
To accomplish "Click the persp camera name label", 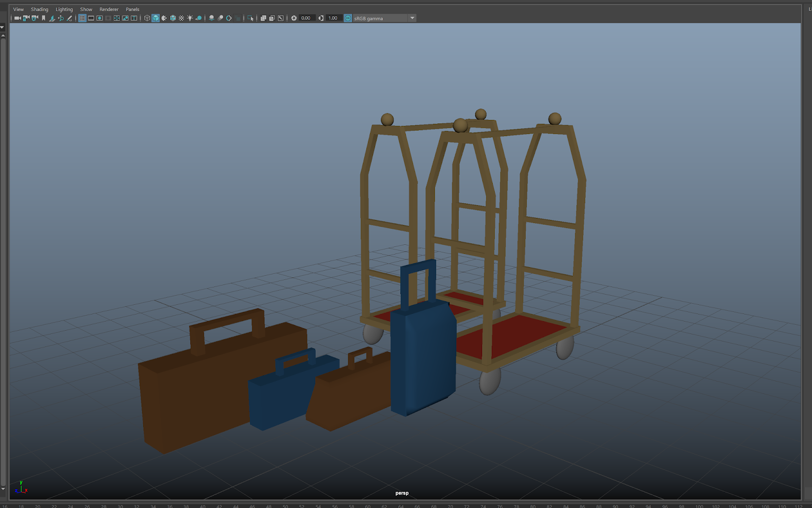I will tap(402, 493).
